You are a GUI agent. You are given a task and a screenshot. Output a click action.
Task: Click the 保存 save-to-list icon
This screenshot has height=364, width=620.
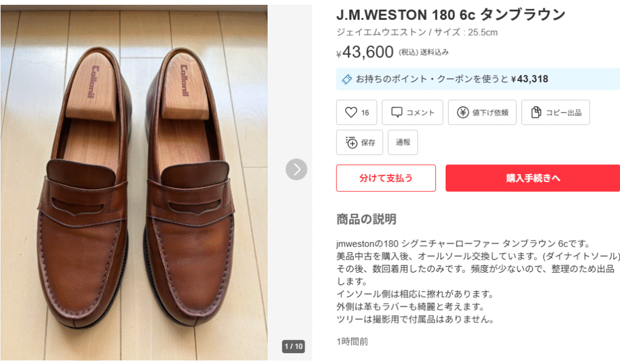point(352,143)
